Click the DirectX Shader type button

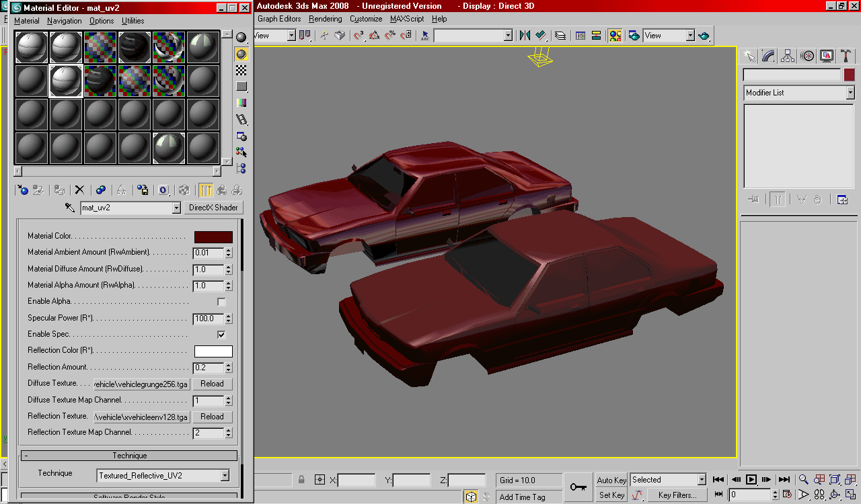tap(213, 208)
